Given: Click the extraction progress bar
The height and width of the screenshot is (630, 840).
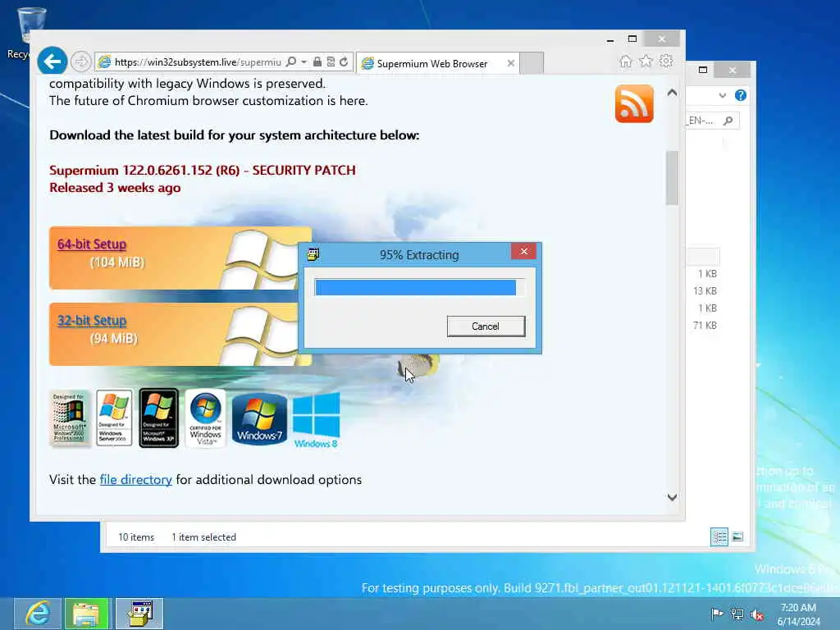Looking at the screenshot, I should [419, 288].
